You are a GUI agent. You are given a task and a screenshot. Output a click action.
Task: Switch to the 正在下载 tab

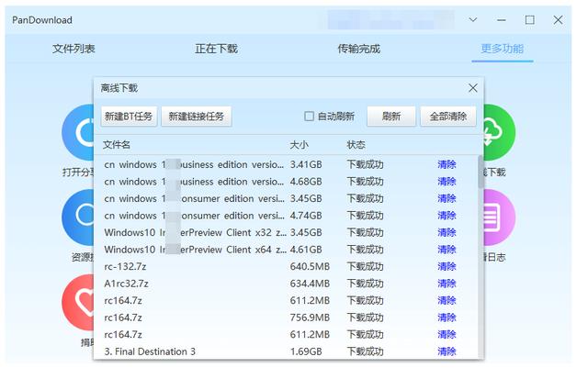click(x=217, y=49)
